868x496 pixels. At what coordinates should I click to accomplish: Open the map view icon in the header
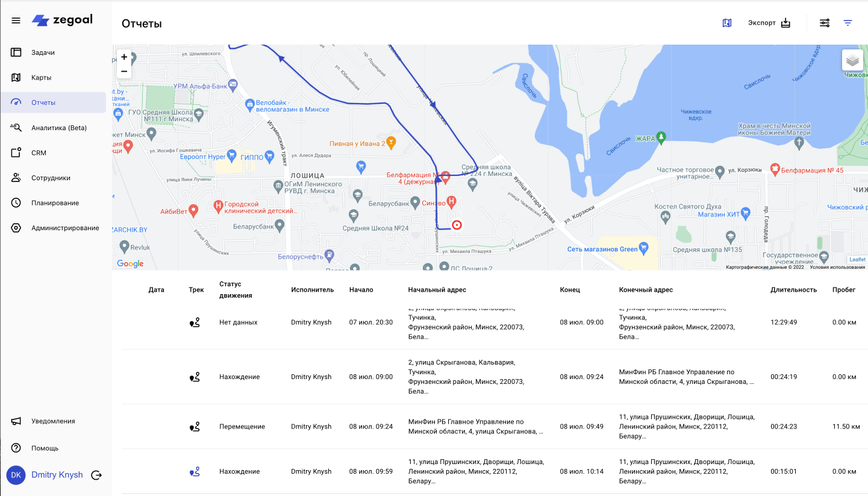(x=727, y=22)
